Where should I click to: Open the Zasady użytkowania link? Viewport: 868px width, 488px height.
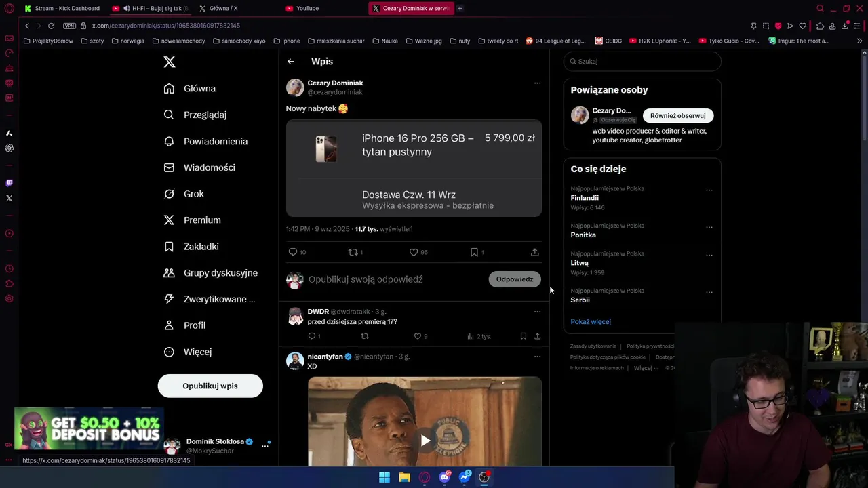(x=593, y=346)
